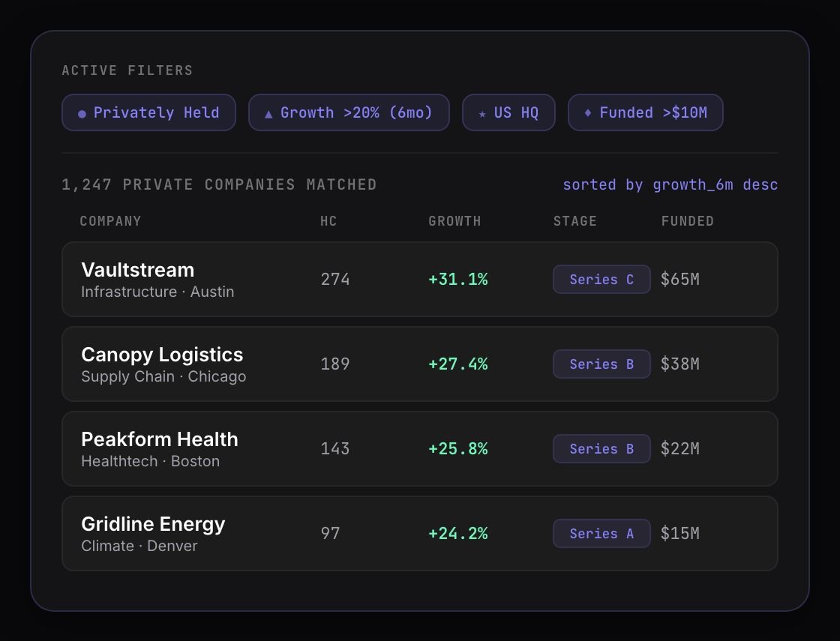Select the $22M funded amount
Screen dimensions: 840x641
coord(679,449)
